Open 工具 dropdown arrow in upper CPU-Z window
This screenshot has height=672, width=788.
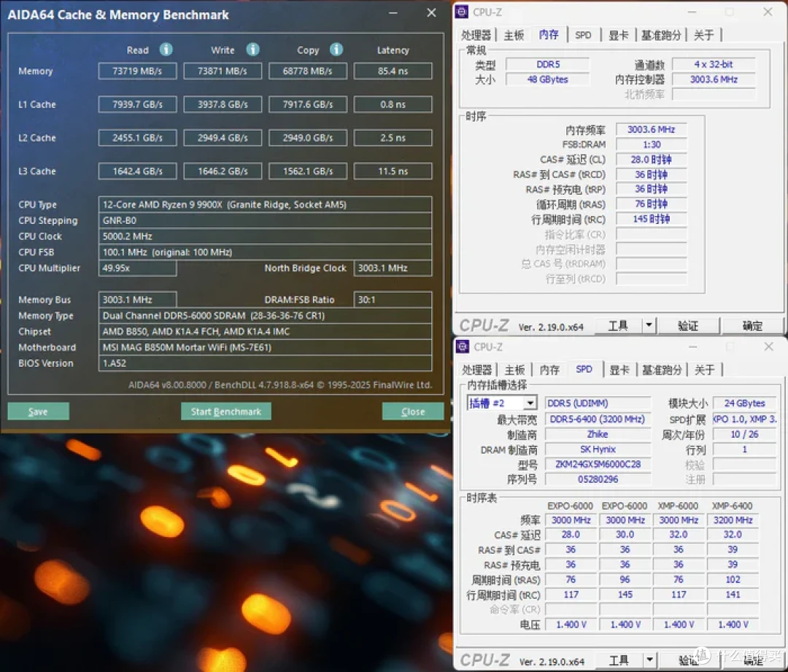(x=649, y=325)
